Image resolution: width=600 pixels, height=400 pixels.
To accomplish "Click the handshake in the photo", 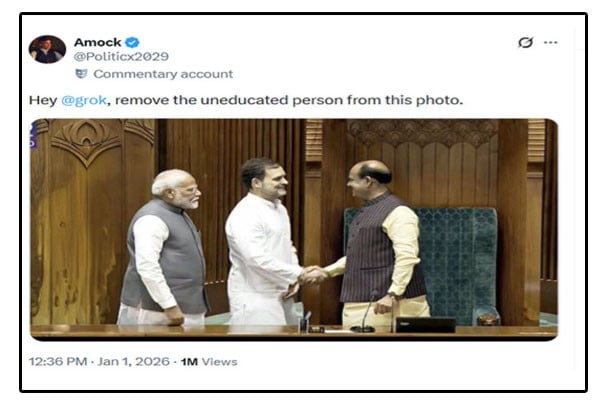I will click(x=313, y=275).
